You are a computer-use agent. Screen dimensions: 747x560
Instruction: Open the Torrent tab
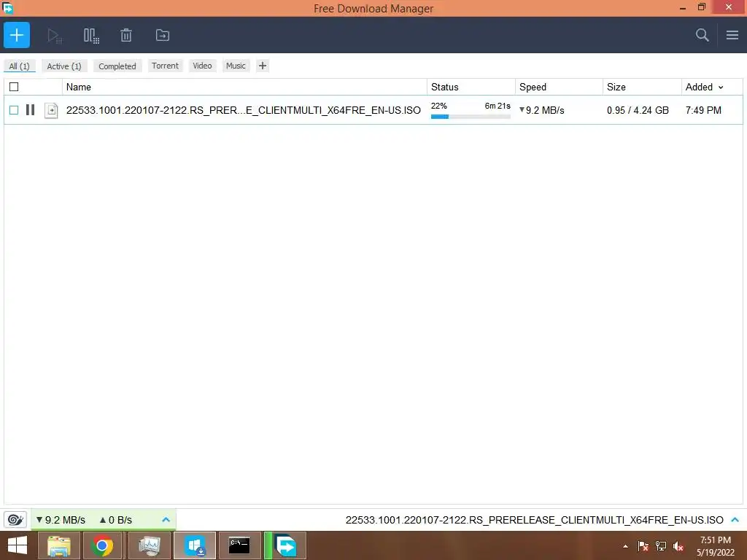165,66
